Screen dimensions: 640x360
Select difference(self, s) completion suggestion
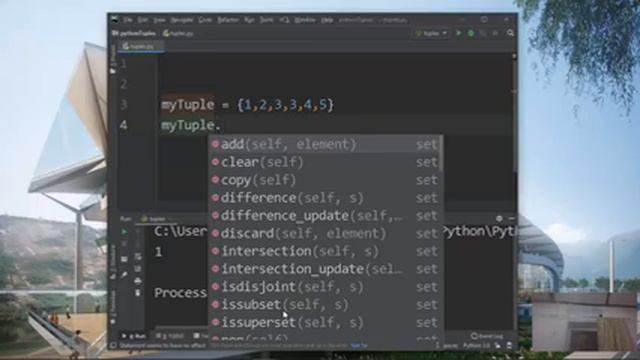pos(325,198)
